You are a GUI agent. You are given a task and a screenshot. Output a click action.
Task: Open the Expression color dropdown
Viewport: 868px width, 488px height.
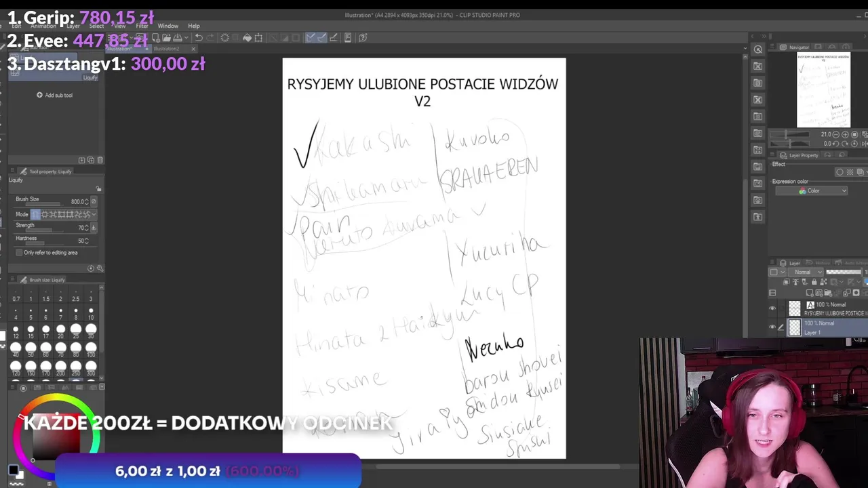coord(812,191)
